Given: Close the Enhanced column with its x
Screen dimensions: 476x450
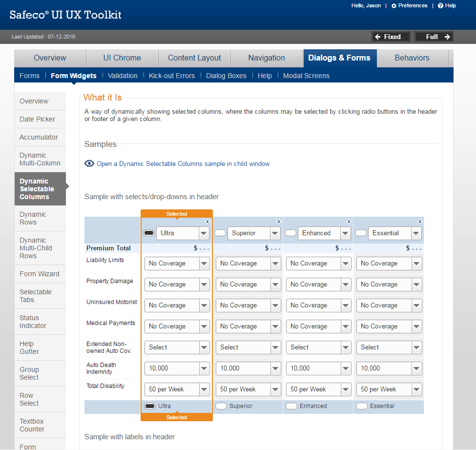Looking at the screenshot, I should click(x=349, y=222).
